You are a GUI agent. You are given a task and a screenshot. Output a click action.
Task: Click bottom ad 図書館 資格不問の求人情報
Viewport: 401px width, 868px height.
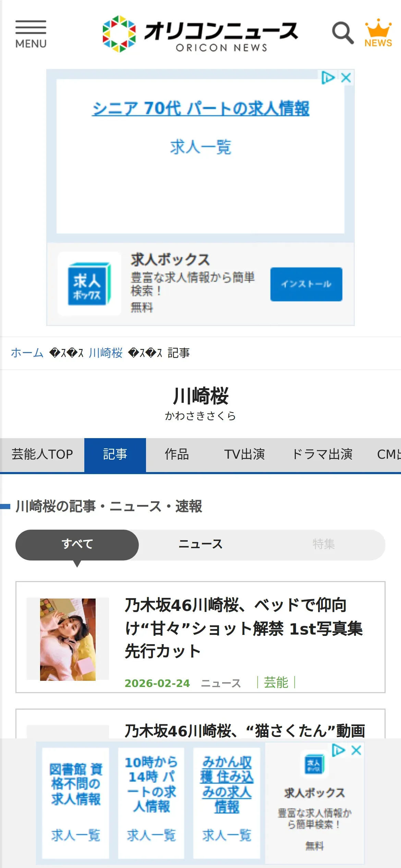76,784
